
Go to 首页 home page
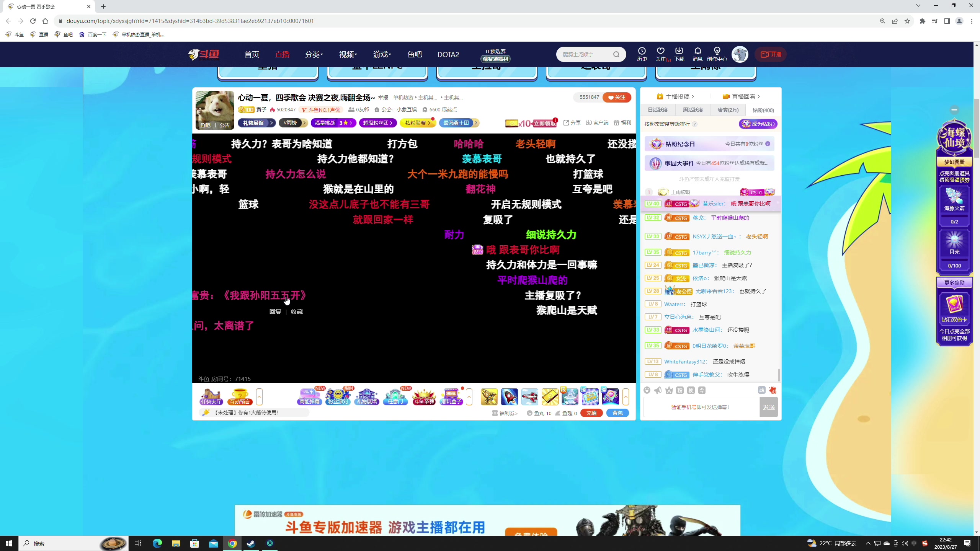pyautogui.click(x=252, y=54)
